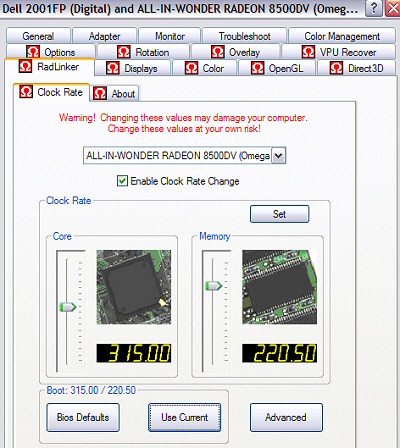Click the Omega icon on Rotation tab
Viewport: 400px width, 448px height.
tap(124, 52)
